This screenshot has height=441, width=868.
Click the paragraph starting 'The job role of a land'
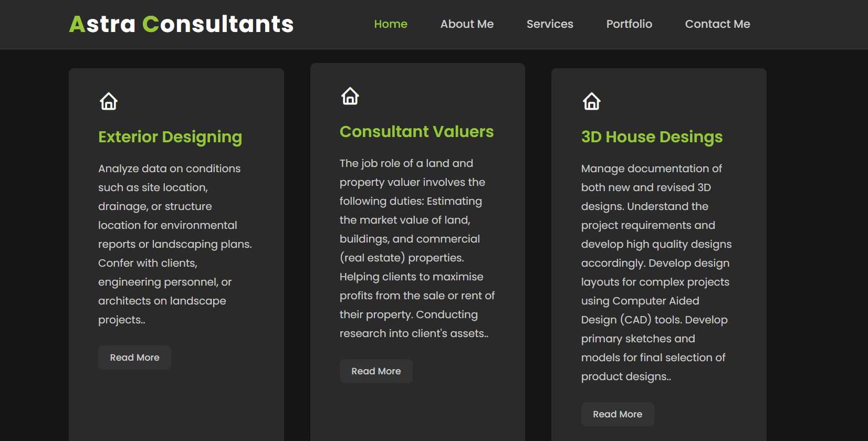(x=417, y=248)
